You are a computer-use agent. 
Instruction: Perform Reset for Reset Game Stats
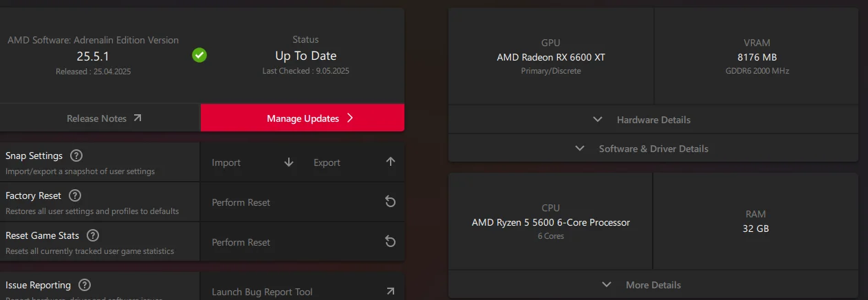click(x=241, y=242)
